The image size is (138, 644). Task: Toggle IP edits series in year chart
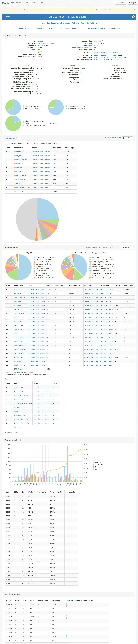[96, 467]
